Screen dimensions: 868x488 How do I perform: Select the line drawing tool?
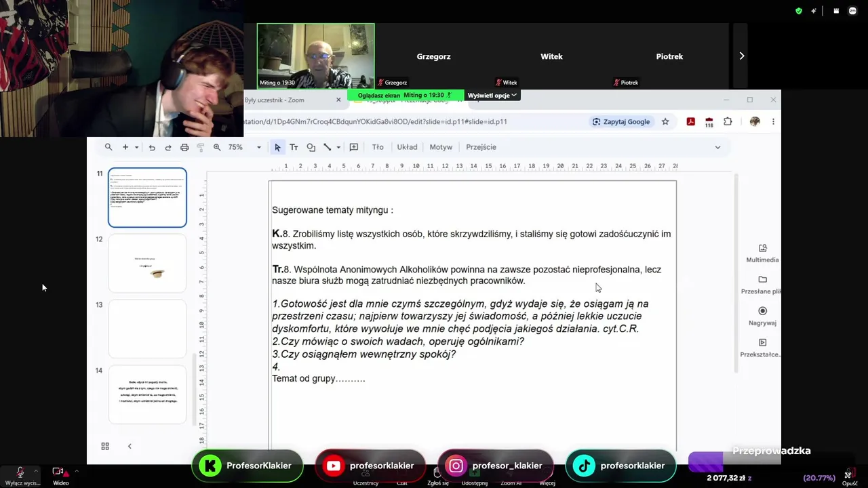tap(327, 147)
